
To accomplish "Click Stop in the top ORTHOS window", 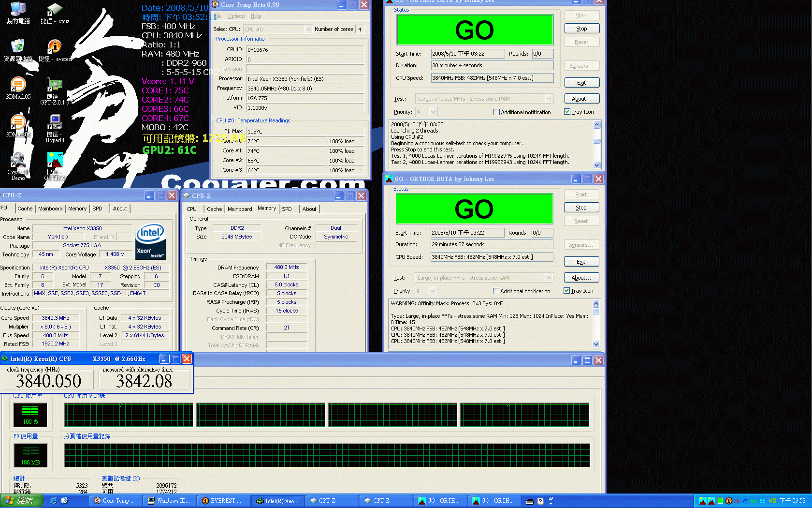I will coord(582,29).
